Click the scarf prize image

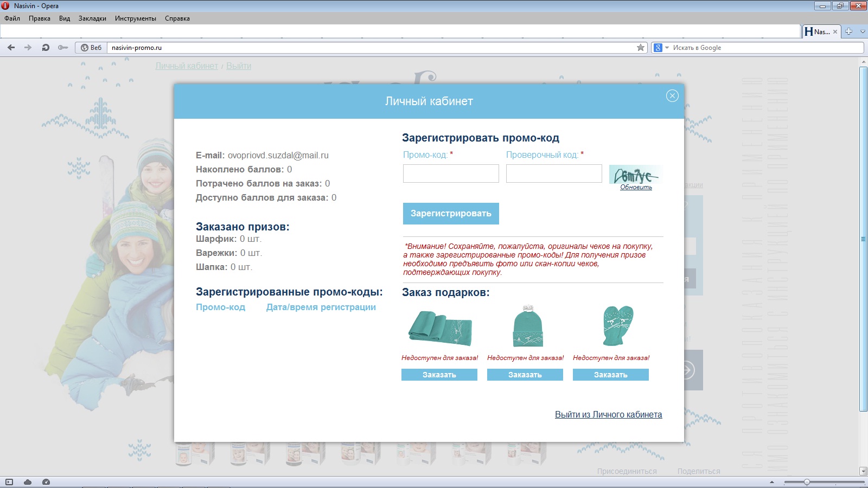(x=440, y=328)
